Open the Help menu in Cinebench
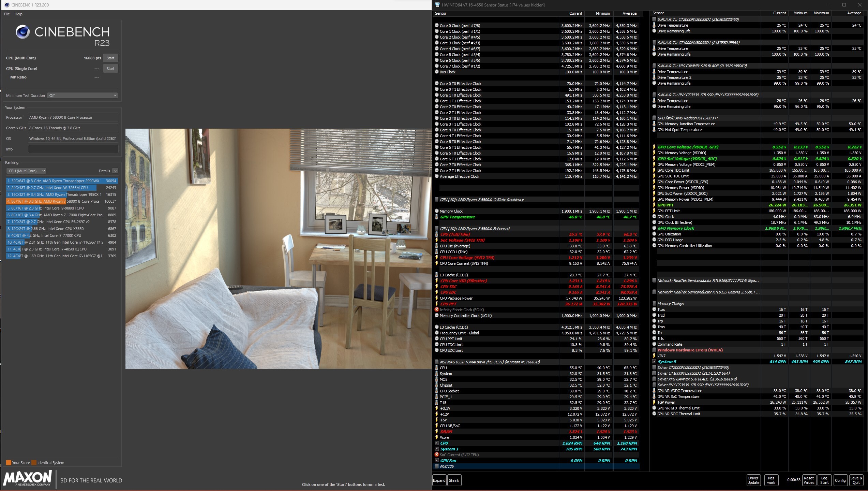868x491 pixels. [x=18, y=14]
